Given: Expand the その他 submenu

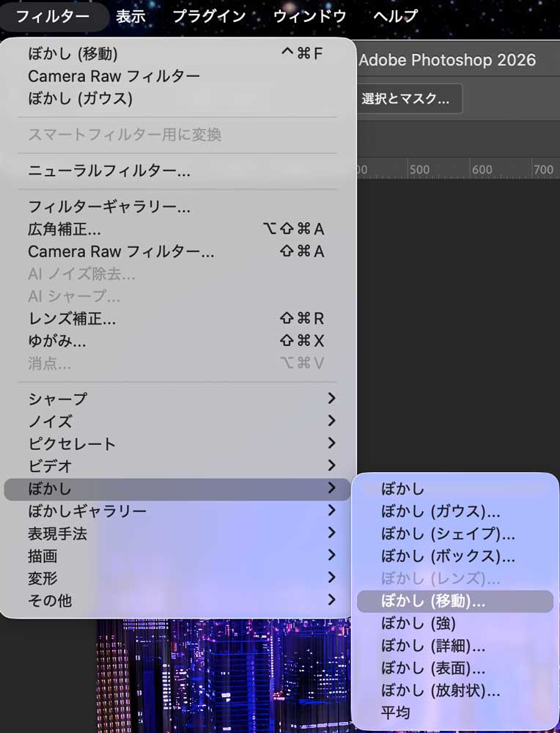Looking at the screenshot, I should (177, 601).
